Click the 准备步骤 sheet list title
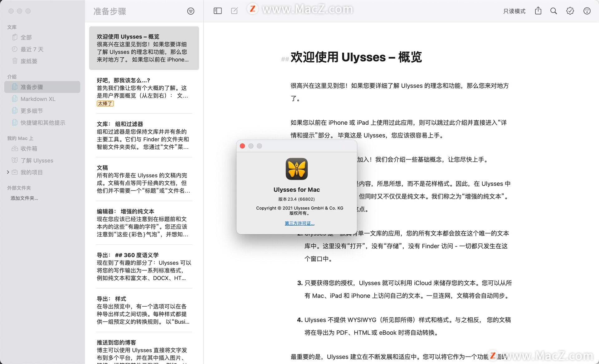Image resolution: width=599 pixels, height=364 pixels. point(110,12)
